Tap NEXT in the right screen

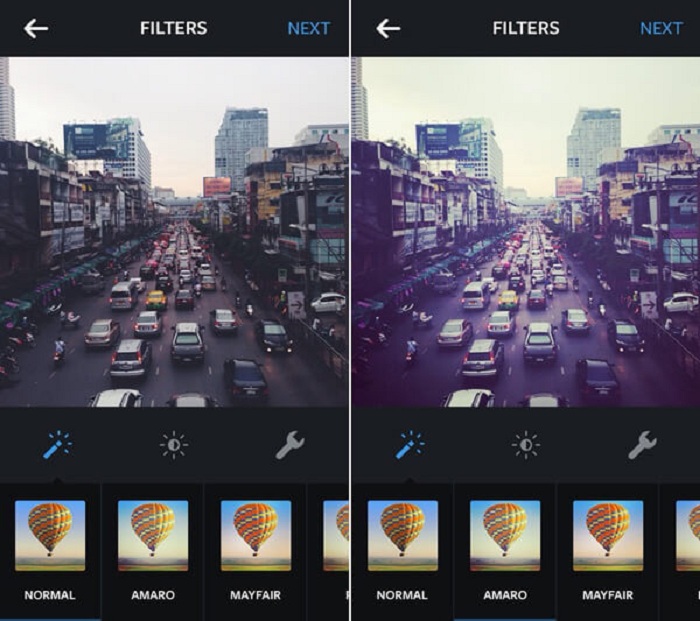pyautogui.click(x=661, y=29)
